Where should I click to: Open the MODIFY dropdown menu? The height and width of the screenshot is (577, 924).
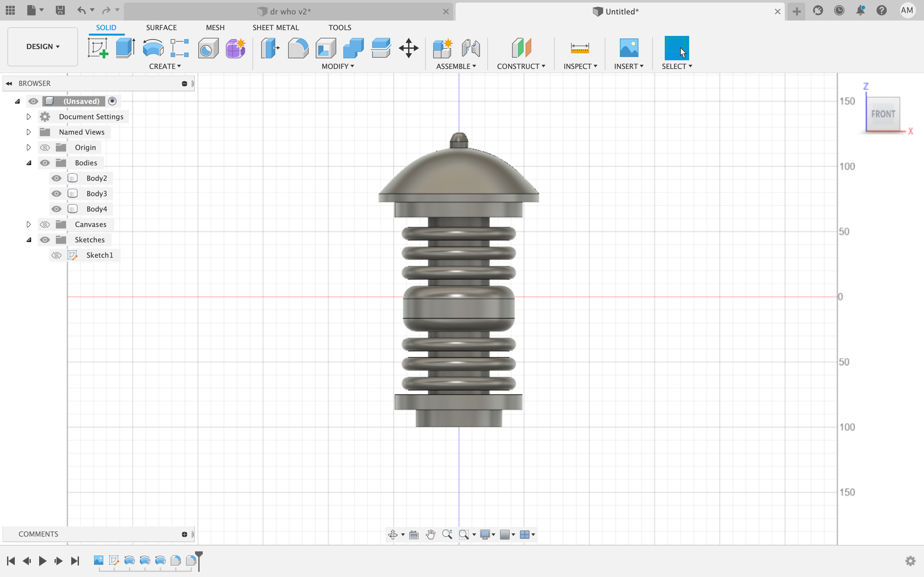point(337,66)
